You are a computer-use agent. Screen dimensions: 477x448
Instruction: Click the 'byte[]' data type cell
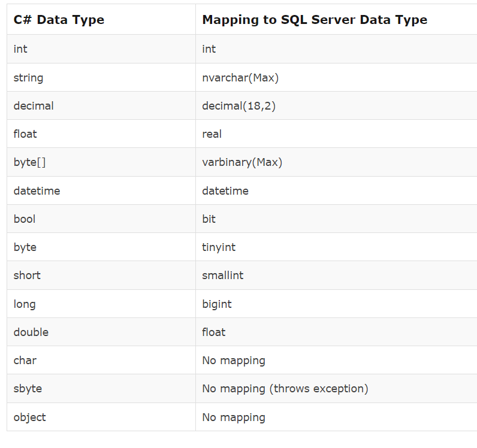point(101,162)
